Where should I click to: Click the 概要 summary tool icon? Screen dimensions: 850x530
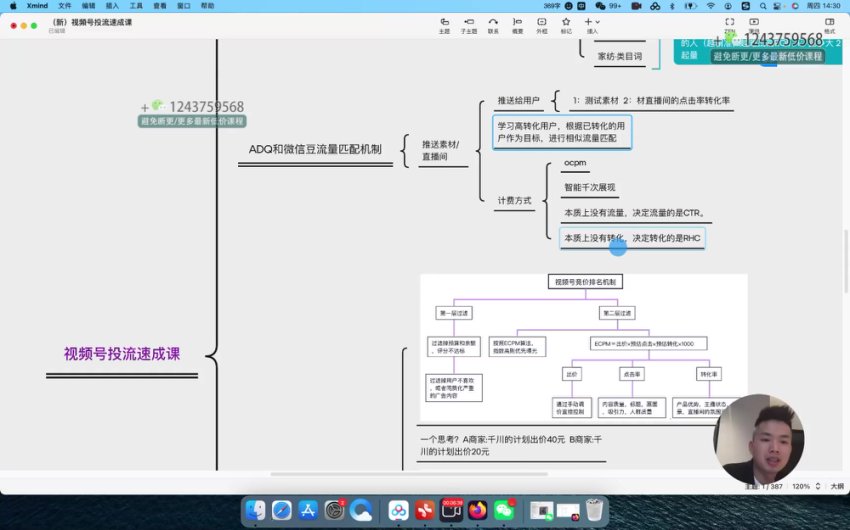point(517,22)
